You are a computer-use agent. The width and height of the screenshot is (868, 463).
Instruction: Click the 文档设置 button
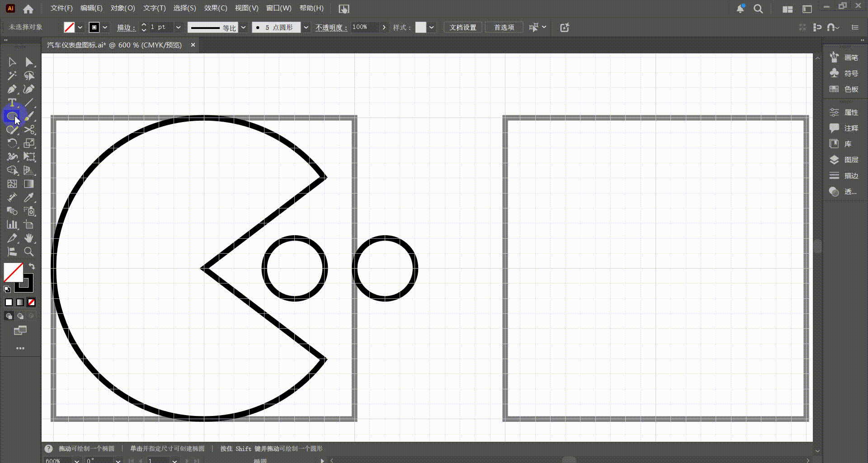463,28
